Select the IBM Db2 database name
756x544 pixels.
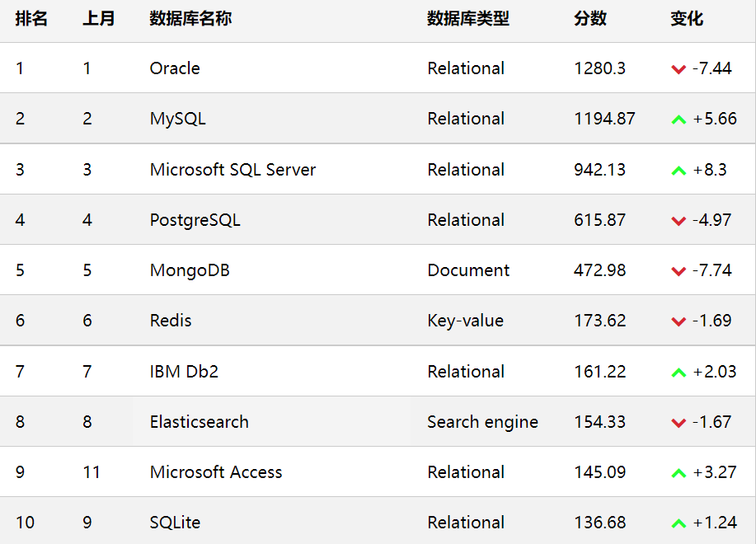click(x=184, y=372)
